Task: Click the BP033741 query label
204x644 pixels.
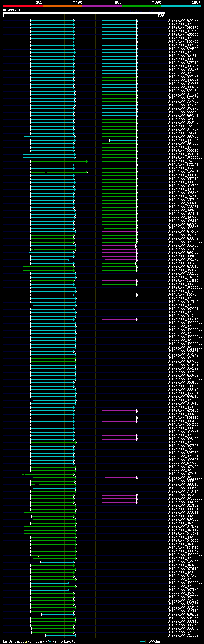Action: tap(12, 10)
